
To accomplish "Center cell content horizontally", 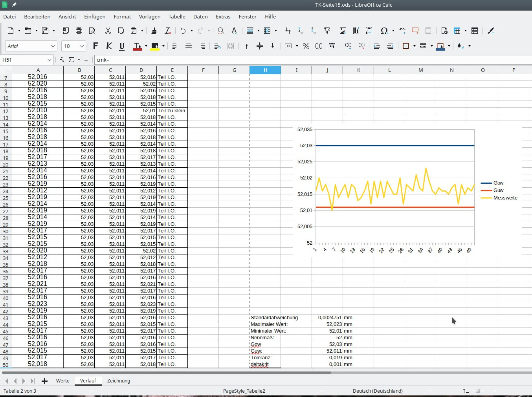I will pyautogui.click(x=189, y=46).
